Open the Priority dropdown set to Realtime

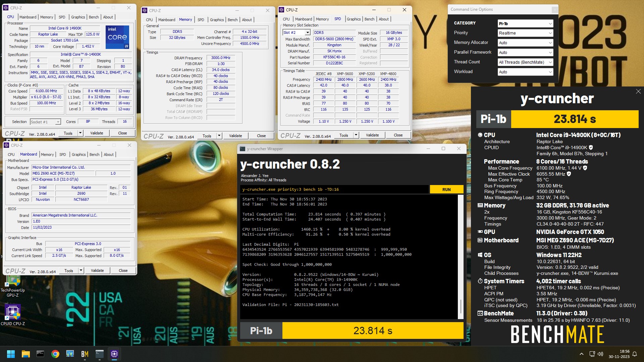(525, 33)
